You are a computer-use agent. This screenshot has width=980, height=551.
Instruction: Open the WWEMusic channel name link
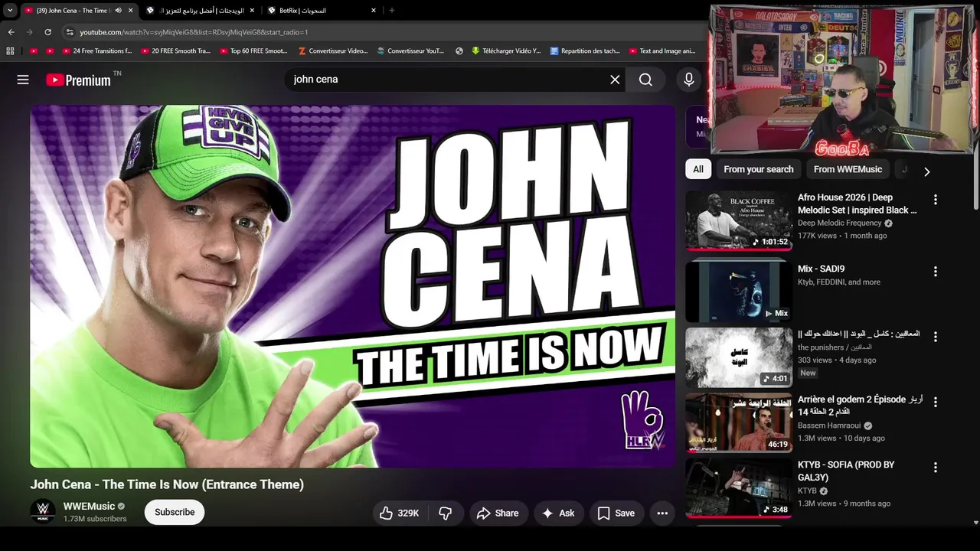click(89, 506)
